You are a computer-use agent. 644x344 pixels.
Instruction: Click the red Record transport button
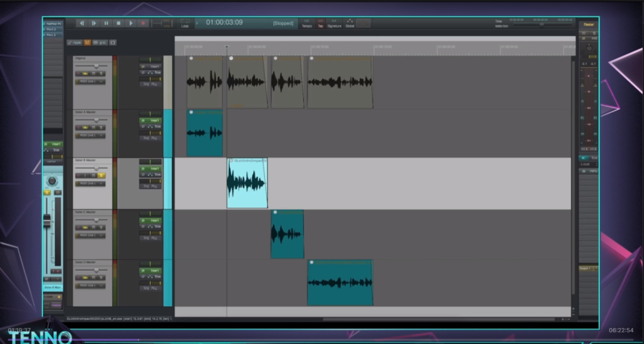(x=143, y=23)
